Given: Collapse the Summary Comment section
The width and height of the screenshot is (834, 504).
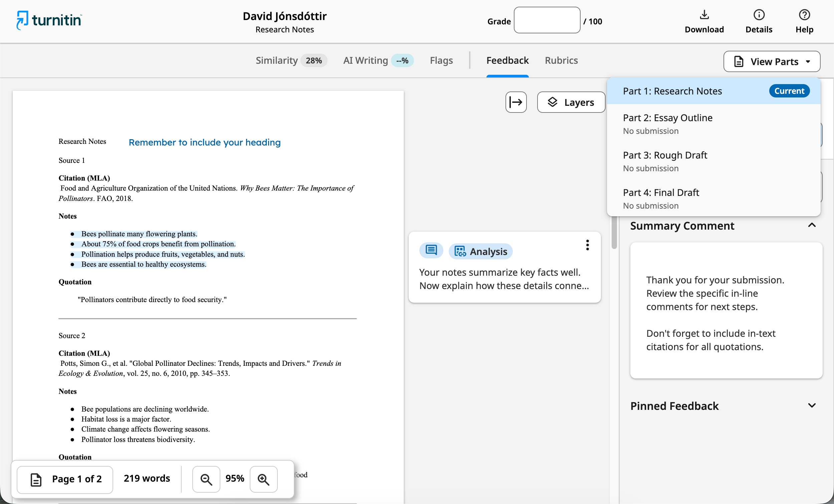Looking at the screenshot, I should tap(811, 225).
